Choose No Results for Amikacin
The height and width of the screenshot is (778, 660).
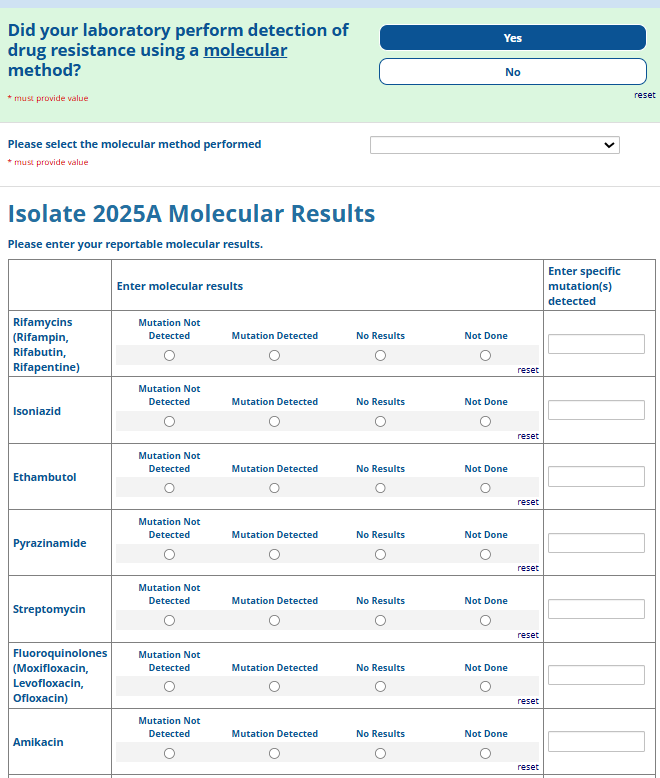tap(380, 753)
